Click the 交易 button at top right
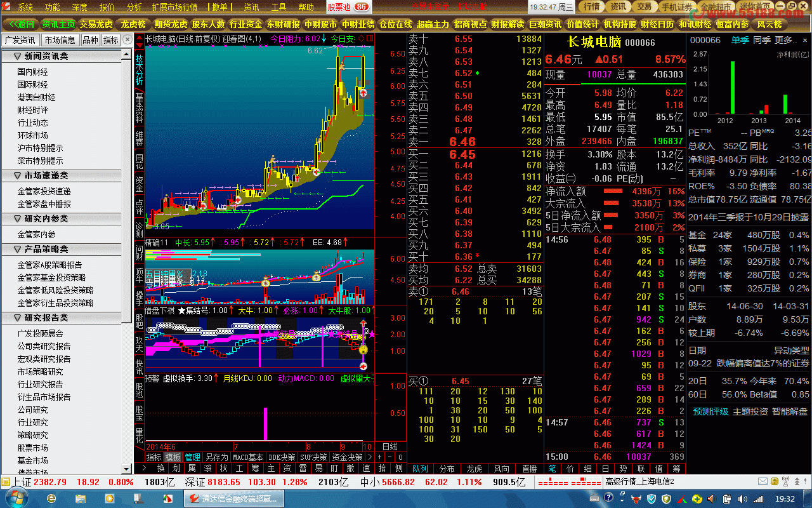This screenshot has width=812, height=508. 644,7
